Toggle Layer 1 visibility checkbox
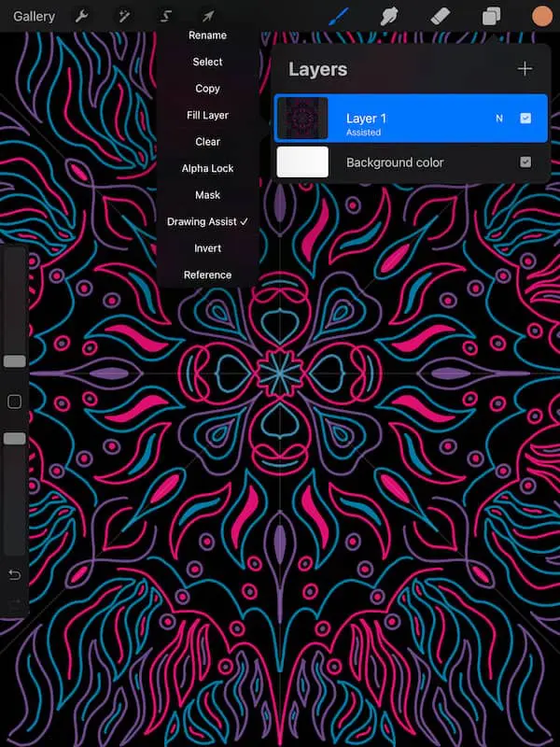 point(525,119)
